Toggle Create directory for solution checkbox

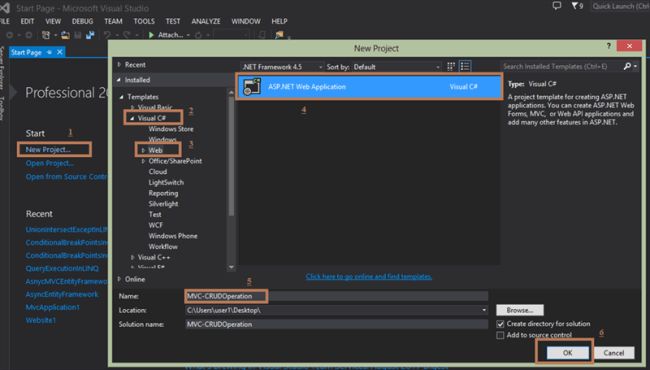(500, 324)
